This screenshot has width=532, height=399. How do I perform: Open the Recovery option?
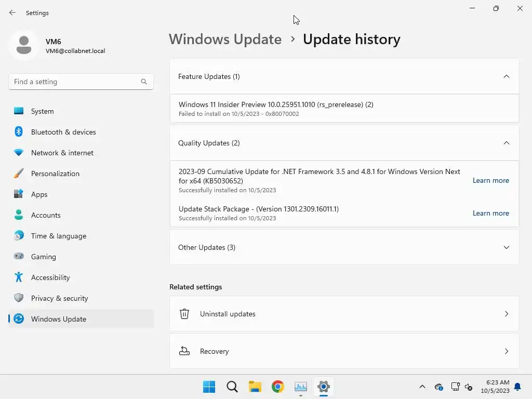pyautogui.click(x=344, y=351)
